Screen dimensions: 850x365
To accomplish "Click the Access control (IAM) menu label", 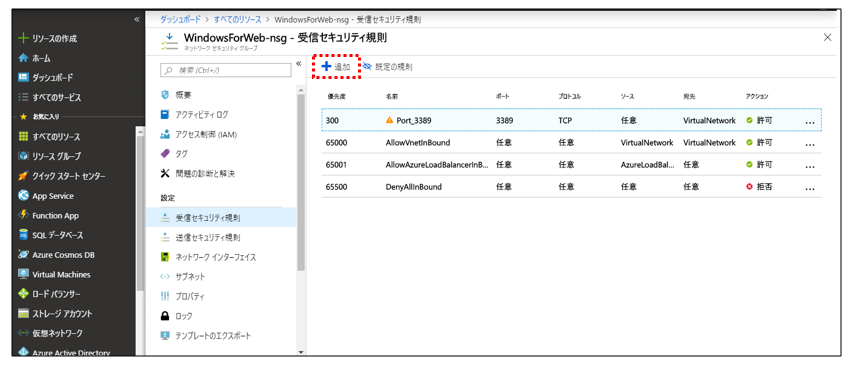I will pos(206,135).
